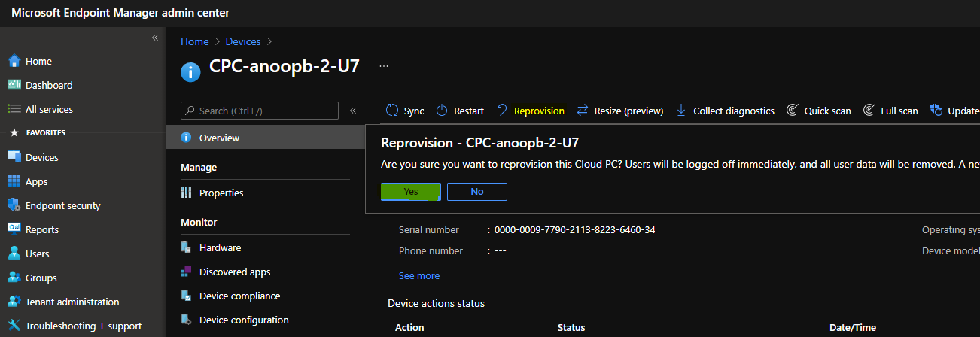Click the serial number value 0000-0009-7790-2113-8223-6460-34
This screenshot has height=337, width=980.
pos(574,229)
